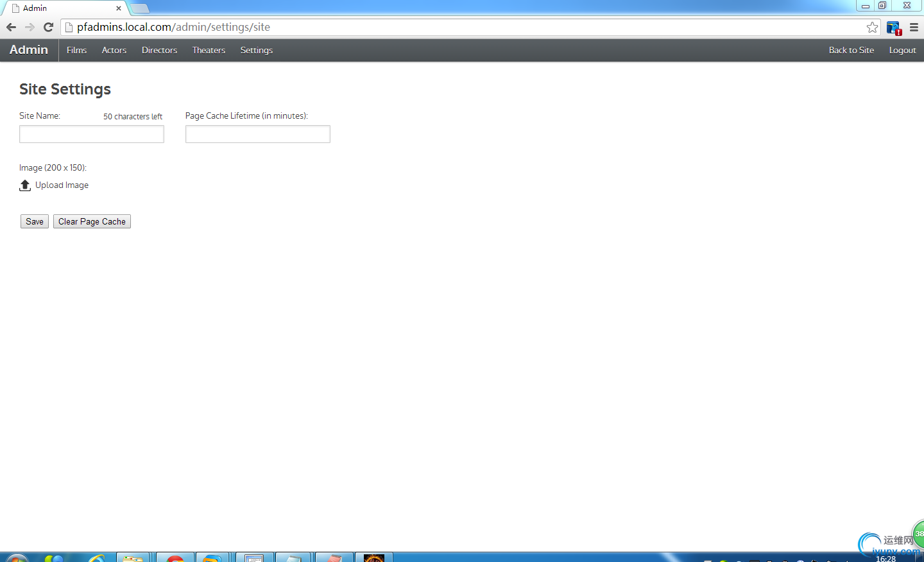Open the Actors menu item

pyautogui.click(x=114, y=50)
